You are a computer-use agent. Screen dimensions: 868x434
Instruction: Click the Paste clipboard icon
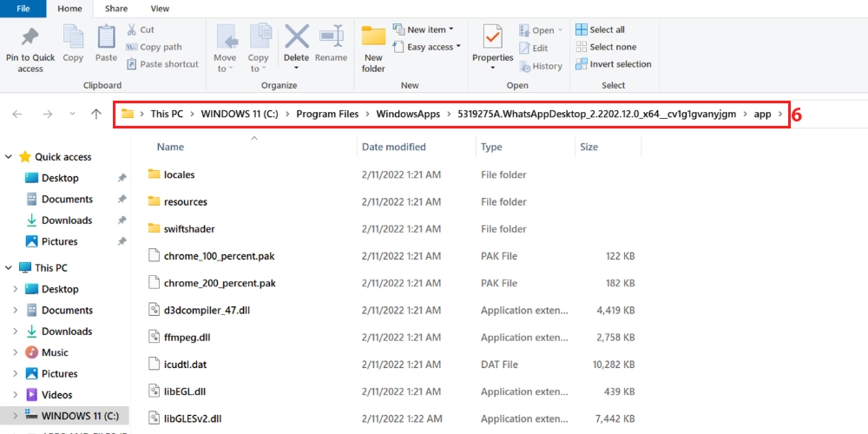coord(106,36)
